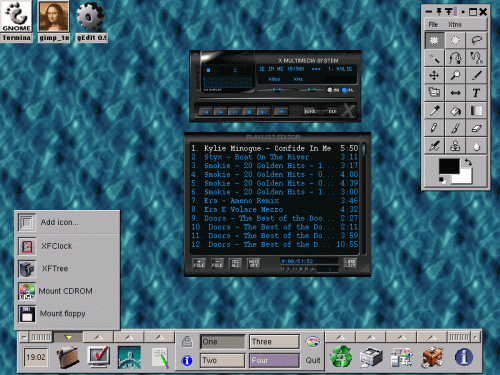Select the Intelligent Scissors tool
Screen dimensions: 500x375
pyautogui.click(x=476, y=58)
